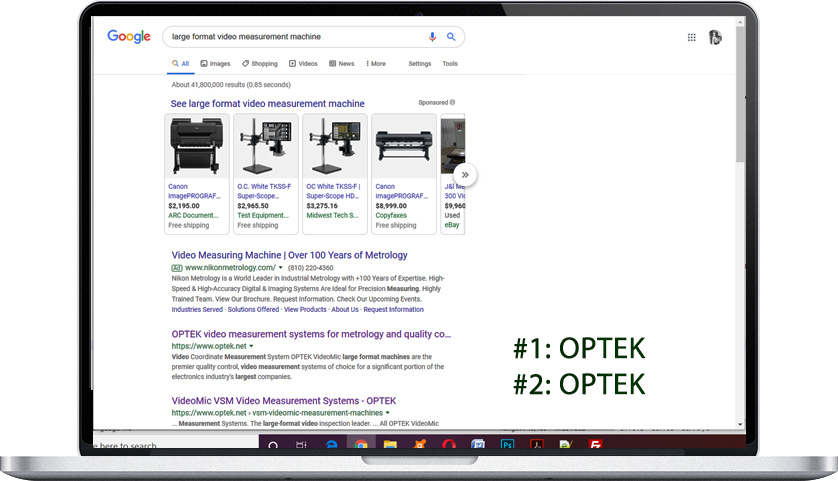The height and width of the screenshot is (481, 838).
Task: Expand dropdown arrow beside vsm-videomic-measurement-machines URL
Action: (387, 413)
